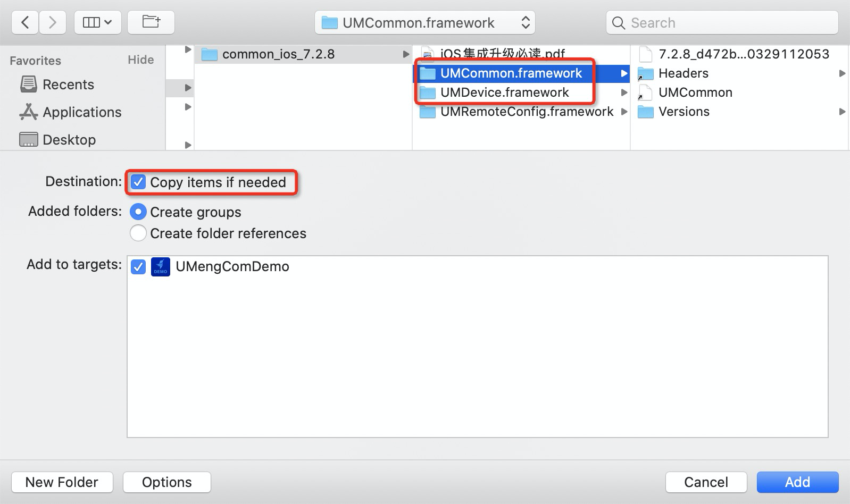Click the Add button
Image resolution: width=850 pixels, height=504 pixels.
[797, 482]
